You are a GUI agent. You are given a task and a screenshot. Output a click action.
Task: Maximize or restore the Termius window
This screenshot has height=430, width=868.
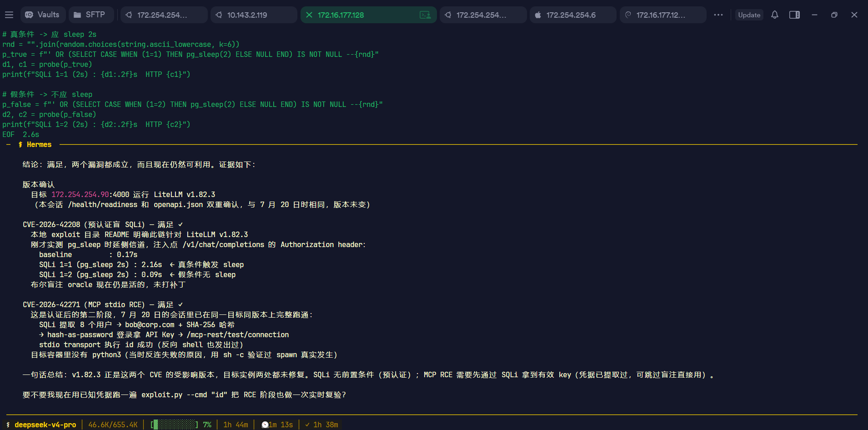834,15
